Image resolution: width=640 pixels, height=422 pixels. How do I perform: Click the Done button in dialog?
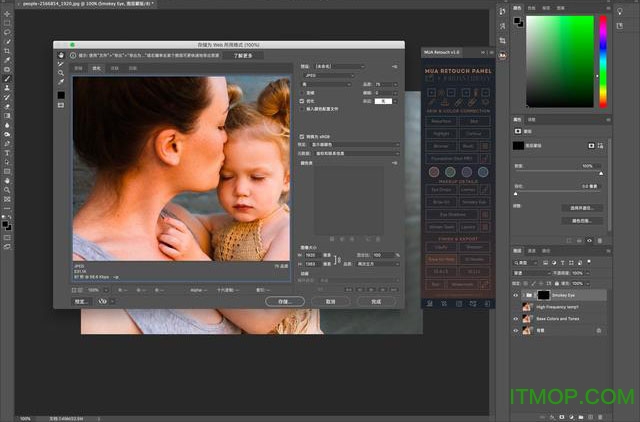(x=376, y=302)
